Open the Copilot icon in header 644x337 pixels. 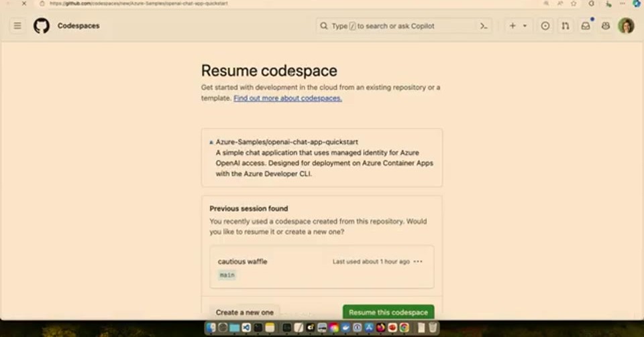[606, 26]
